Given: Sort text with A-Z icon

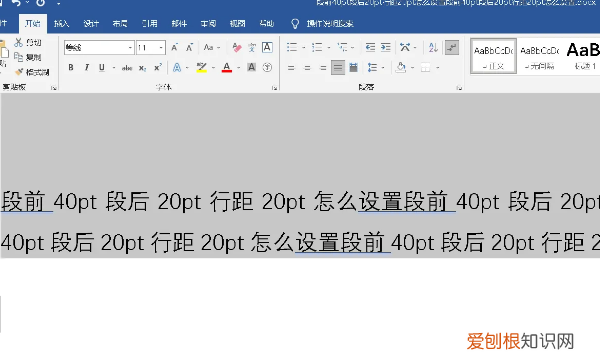Looking at the screenshot, I should click(433, 47).
